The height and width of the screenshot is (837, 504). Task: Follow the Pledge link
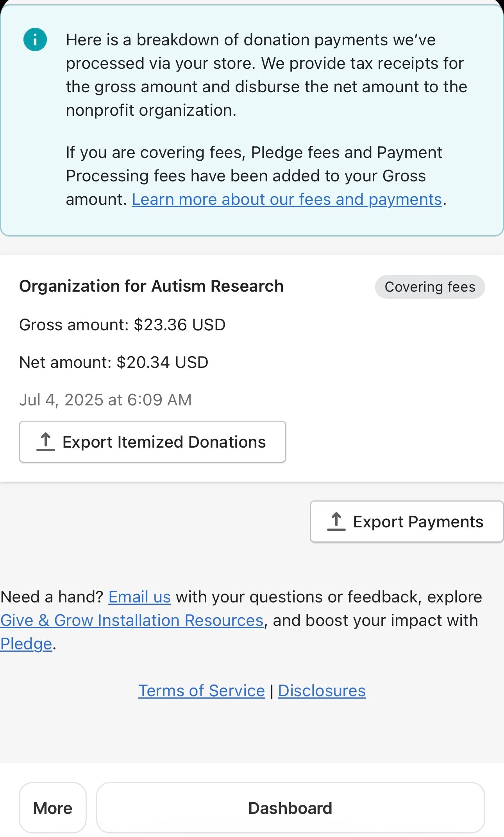26,644
